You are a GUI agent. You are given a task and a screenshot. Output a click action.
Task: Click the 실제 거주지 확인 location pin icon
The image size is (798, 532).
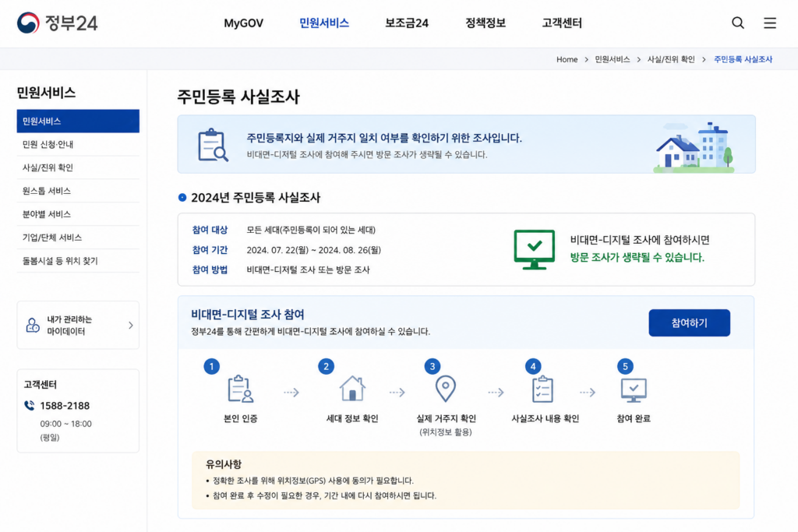click(445, 389)
